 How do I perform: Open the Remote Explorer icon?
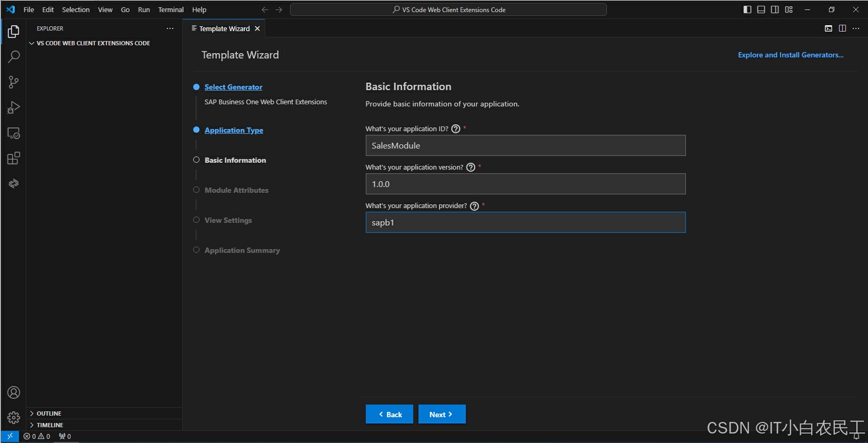14,133
